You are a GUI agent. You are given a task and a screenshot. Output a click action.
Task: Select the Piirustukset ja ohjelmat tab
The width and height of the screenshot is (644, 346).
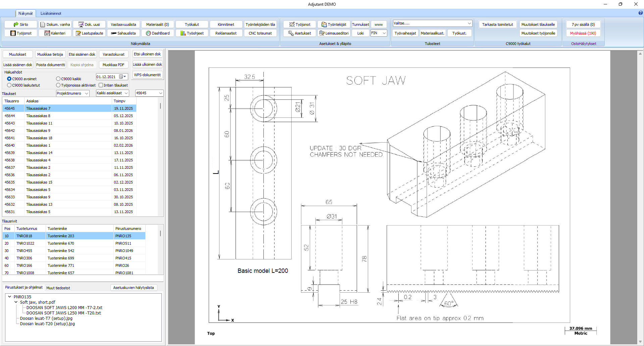pos(24,288)
